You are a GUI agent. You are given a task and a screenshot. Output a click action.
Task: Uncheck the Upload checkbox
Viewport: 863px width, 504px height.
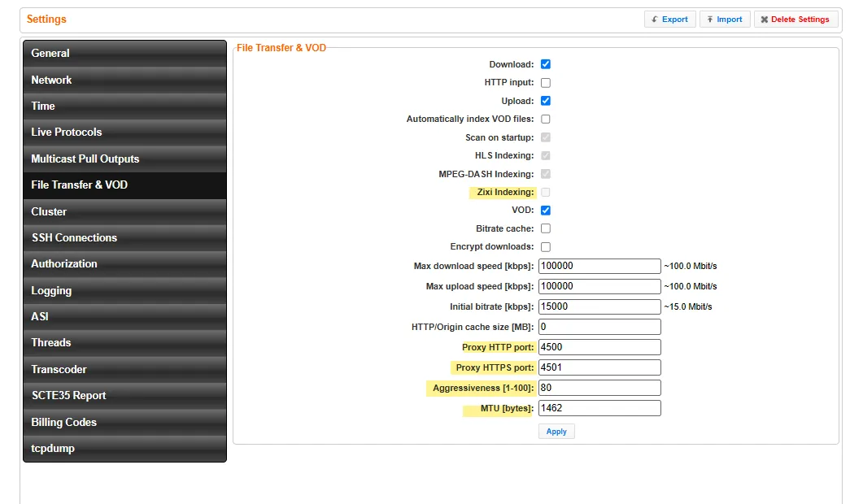tap(546, 101)
